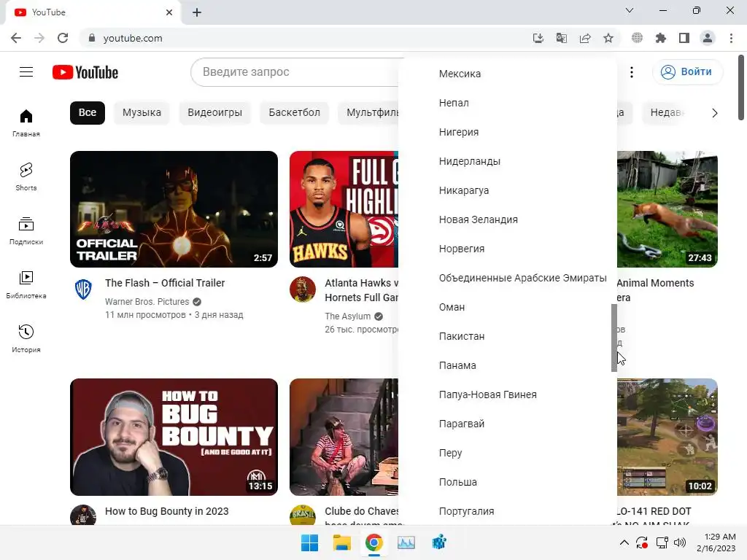Open История in the sidebar

26,338
